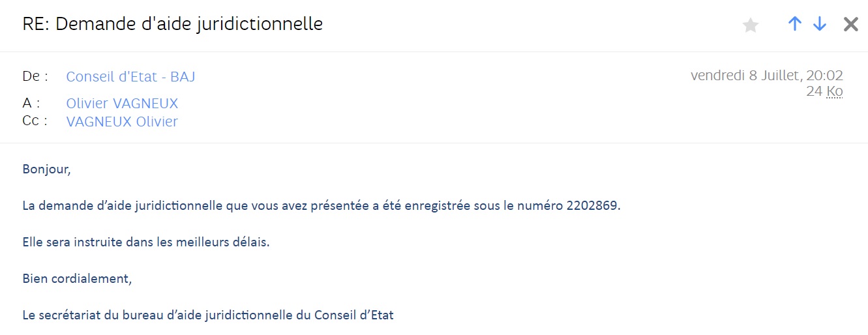868x335 pixels.
Task: Close the email with the X icon
Action: tap(850, 25)
